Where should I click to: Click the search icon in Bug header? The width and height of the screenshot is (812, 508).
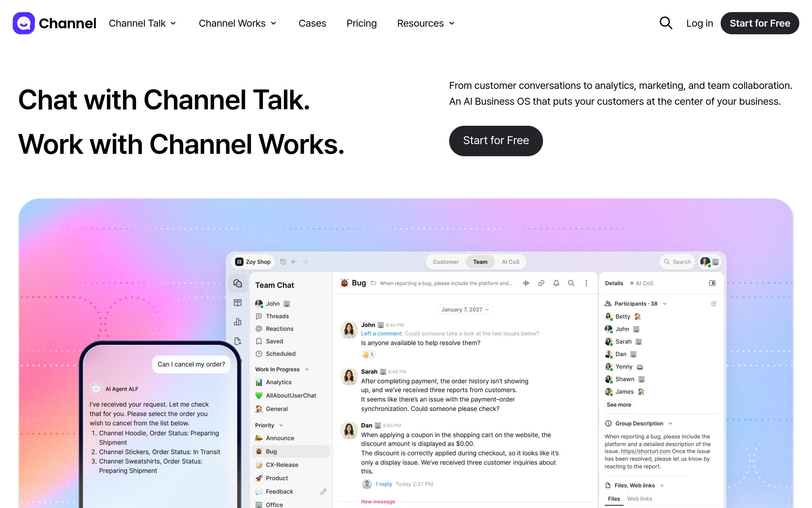click(571, 283)
